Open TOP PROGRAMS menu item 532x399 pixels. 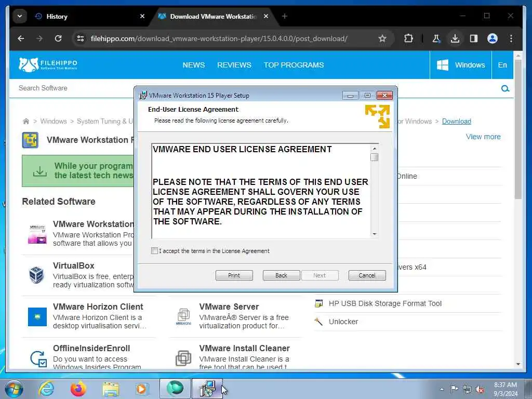click(294, 65)
